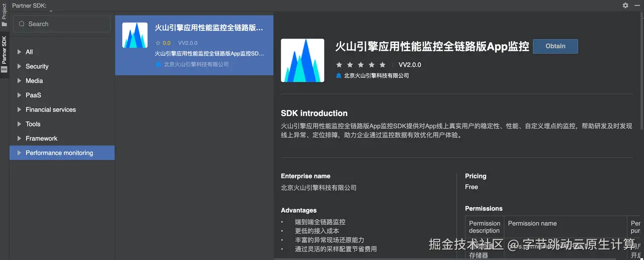The image size is (644, 260).
Task: Select the Framework category label
Action: coord(41,138)
